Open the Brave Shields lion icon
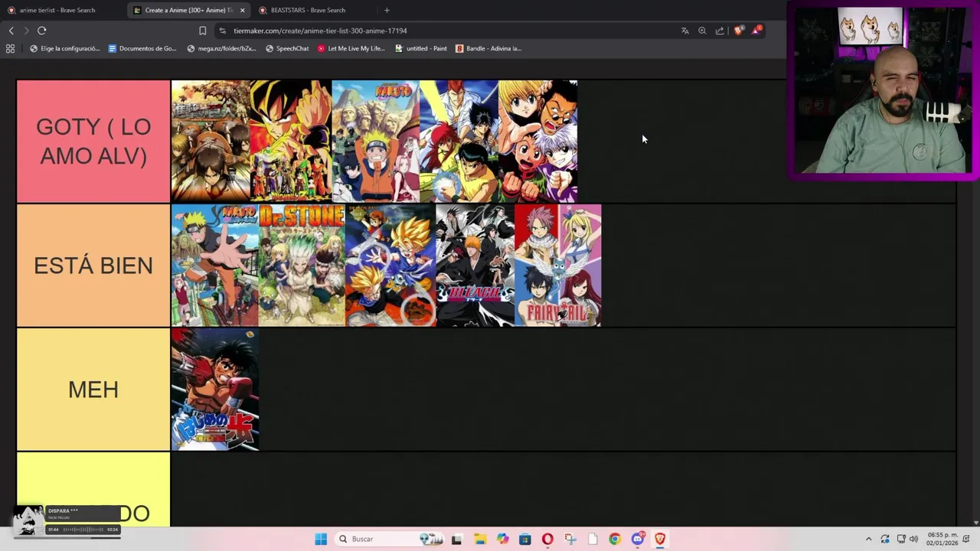Screen dimensions: 980x551 coord(738,31)
